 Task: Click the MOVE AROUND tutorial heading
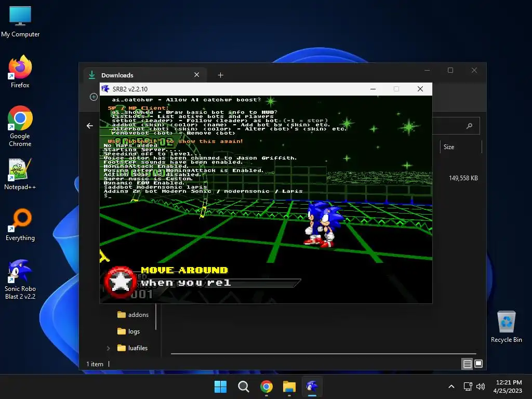pyautogui.click(x=184, y=270)
